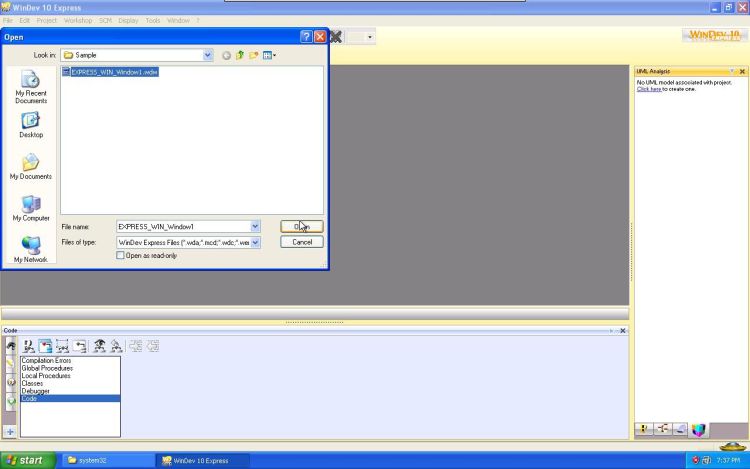Select the first yellow tab in UML pane
The image size is (750, 469).
pos(644,429)
